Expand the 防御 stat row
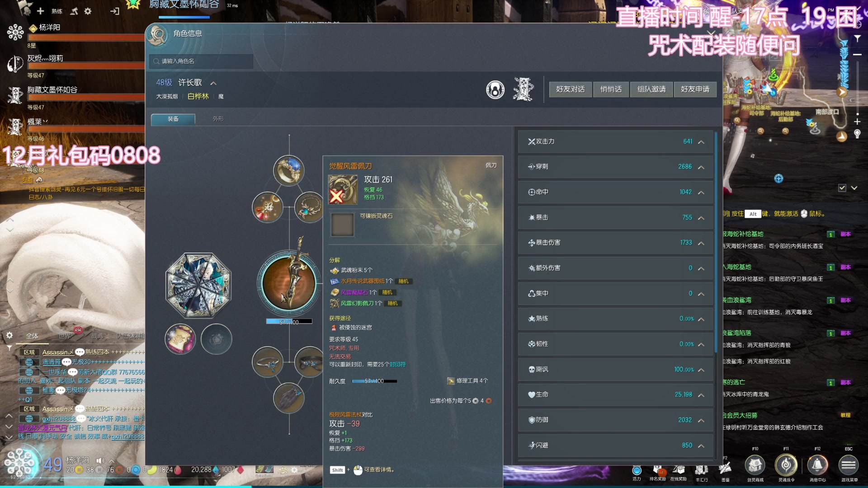The image size is (868, 488). [x=616, y=420]
